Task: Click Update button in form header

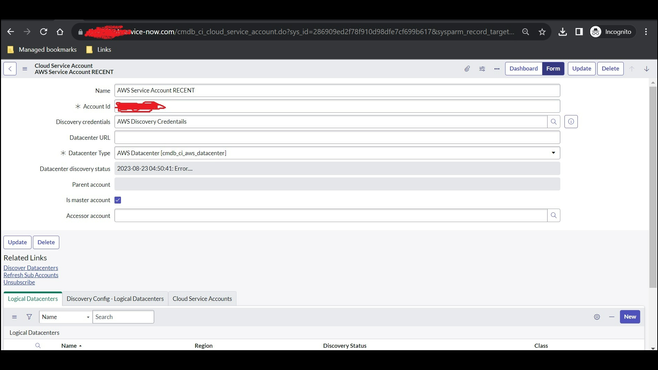Action: tap(582, 68)
